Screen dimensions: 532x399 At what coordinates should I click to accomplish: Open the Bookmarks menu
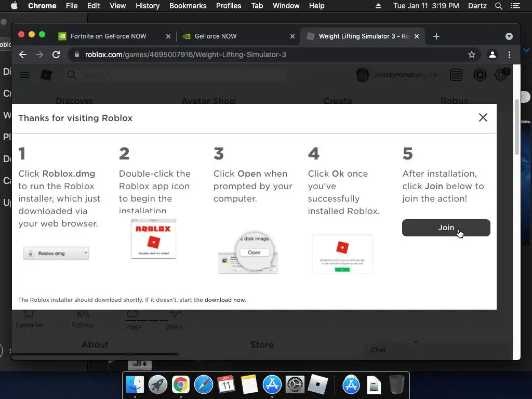click(x=188, y=6)
